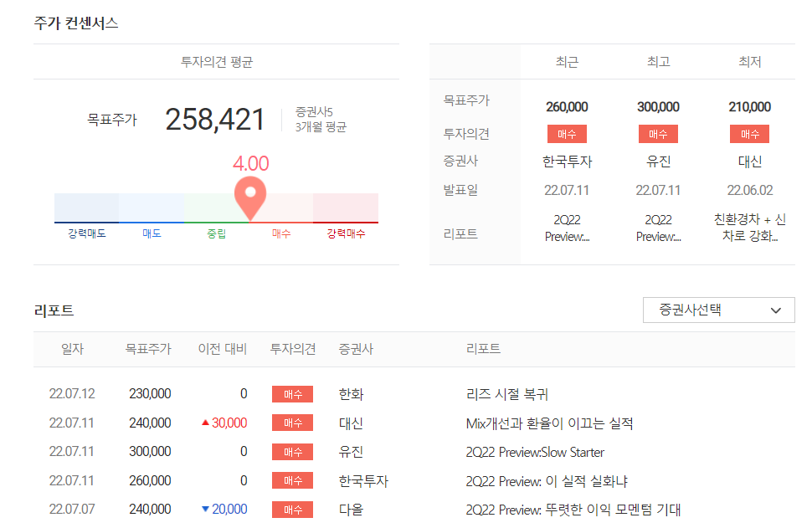Select the 이전 대비 column header
812x528 pixels.
click(x=223, y=349)
